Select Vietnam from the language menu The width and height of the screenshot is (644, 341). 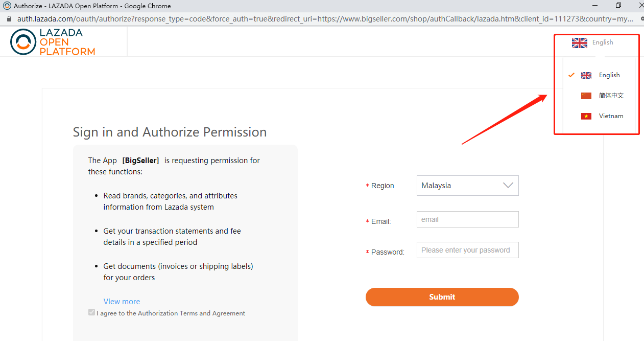tap(611, 116)
